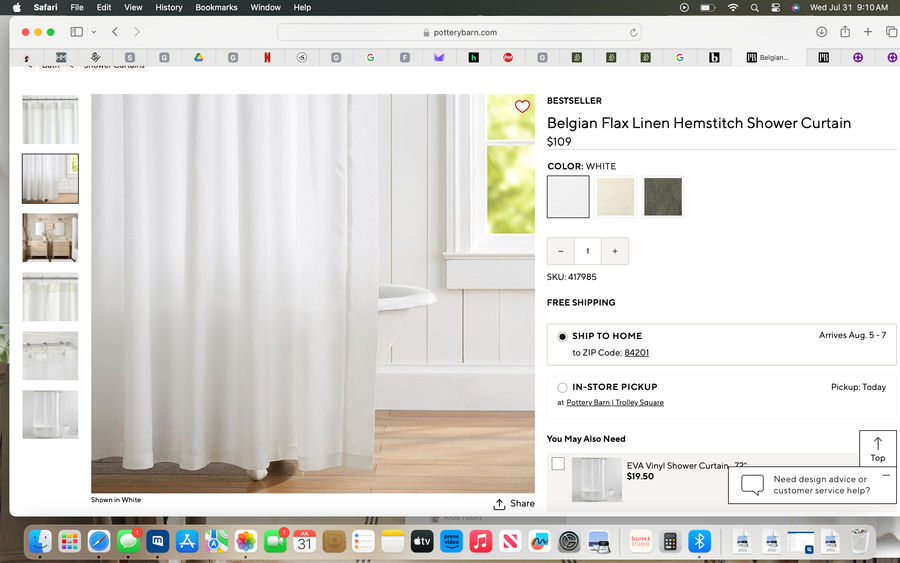This screenshot has height=563, width=900.
Task: Select the dark gray color swatch
Action: click(663, 197)
